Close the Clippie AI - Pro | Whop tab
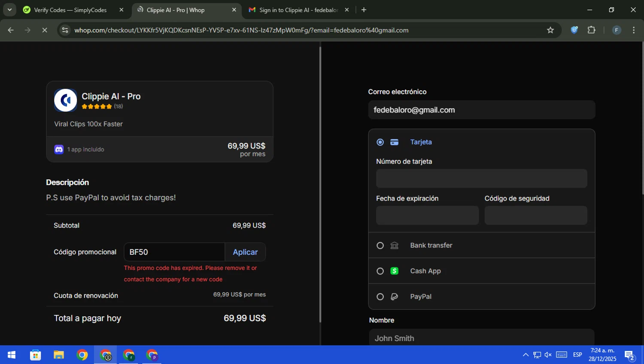 point(234,10)
